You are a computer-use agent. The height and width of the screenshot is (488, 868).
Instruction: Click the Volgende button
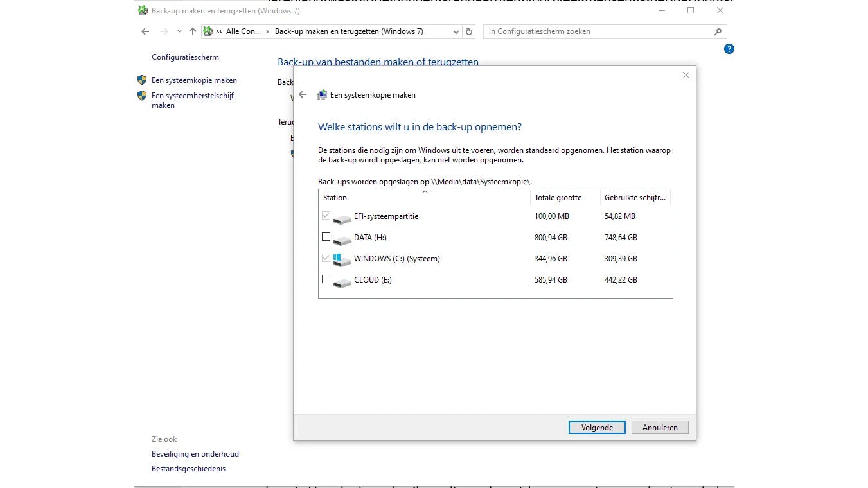pos(597,428)
